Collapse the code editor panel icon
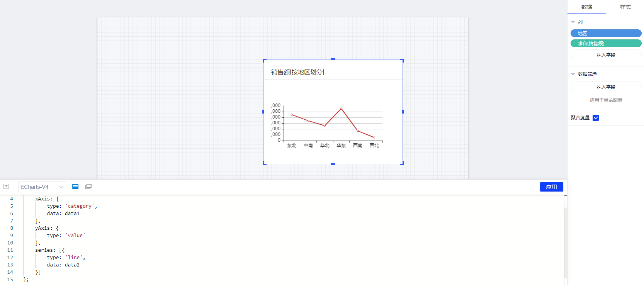This screenshot has height=285, width=644. pyautogui.click(x=6, y=187)
